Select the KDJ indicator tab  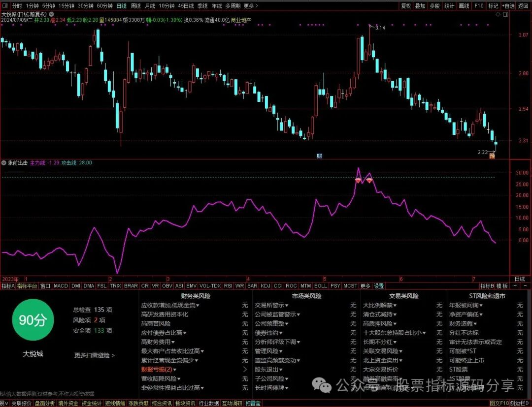pos(266,286)
